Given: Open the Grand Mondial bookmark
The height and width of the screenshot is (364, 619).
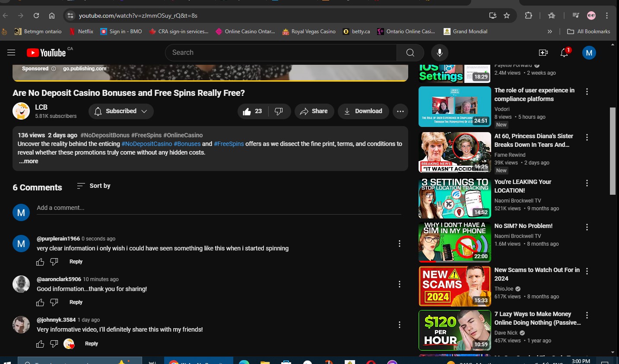Looking at the screenshot, I should (466, 32).
